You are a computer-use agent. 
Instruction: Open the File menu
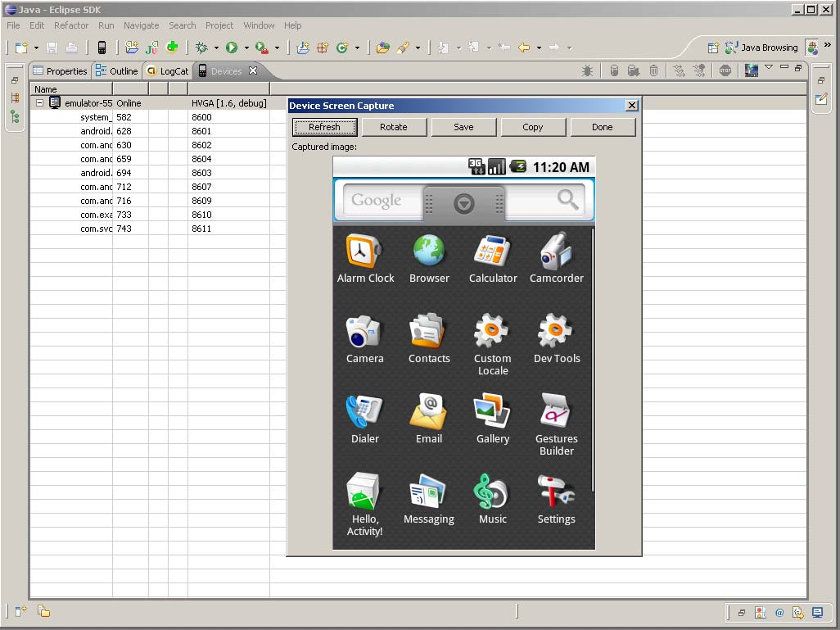click(x=13, y=25)
